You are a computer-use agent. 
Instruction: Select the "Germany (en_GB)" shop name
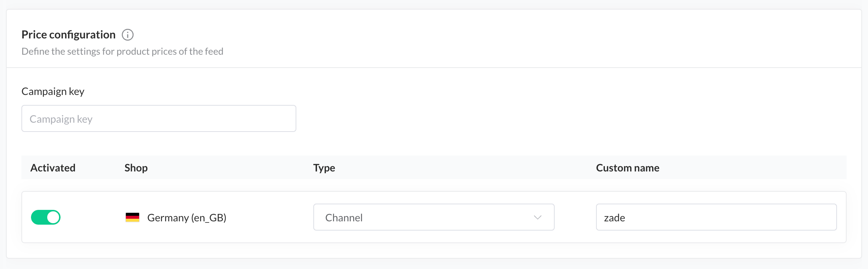187,218
